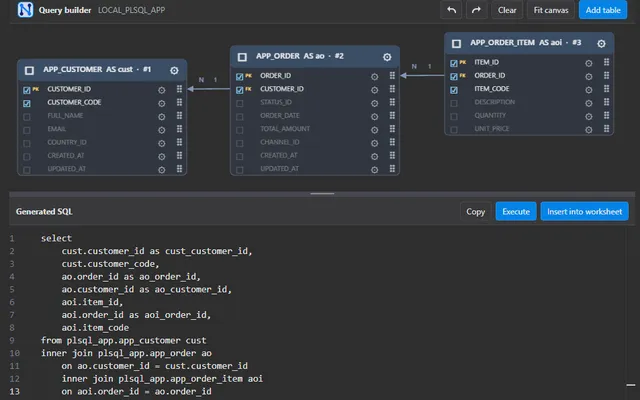The height and width of the screenshot is (400, 640).
Task: Open settings gear for COUNTRY_ID column
Action: pyautogui.click(x=162, y=143)
